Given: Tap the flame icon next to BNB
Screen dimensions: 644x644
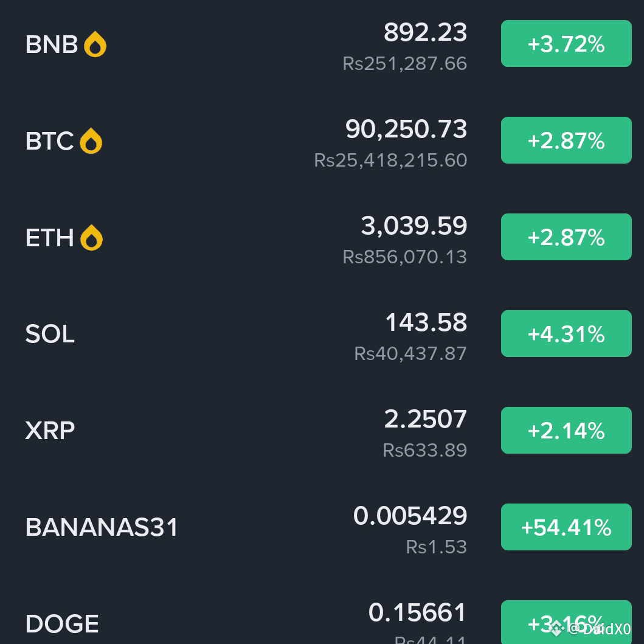Looking at the screenshot, I should point(95,44).
